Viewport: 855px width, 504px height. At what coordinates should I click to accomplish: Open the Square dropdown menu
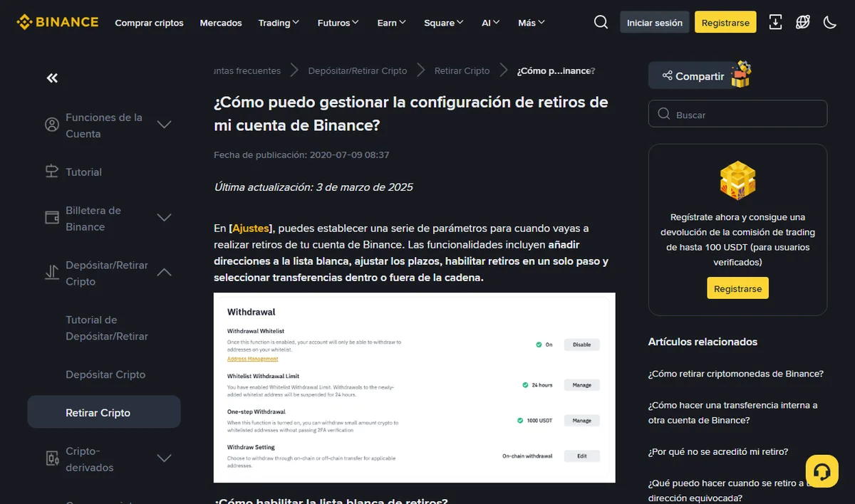[x=444, y=23]
